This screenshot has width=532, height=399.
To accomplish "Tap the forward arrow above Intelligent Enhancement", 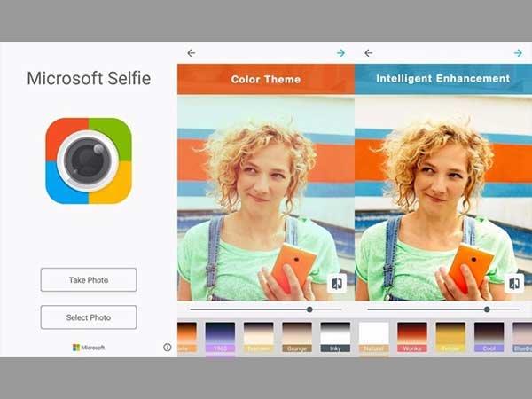I will pos(518,53).
